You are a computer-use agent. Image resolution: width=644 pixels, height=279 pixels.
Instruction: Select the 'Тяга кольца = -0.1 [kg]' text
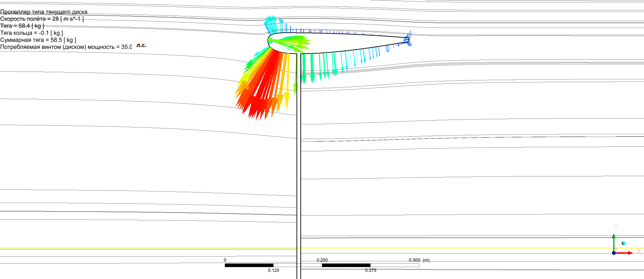click(x=32, y=33)
